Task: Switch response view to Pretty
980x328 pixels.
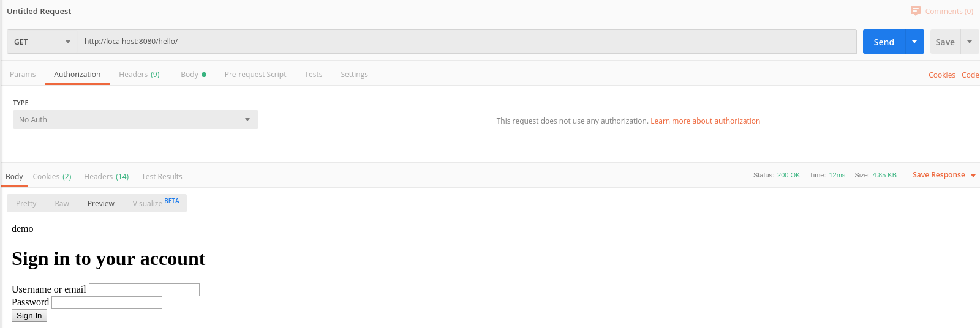Action: 26,204
